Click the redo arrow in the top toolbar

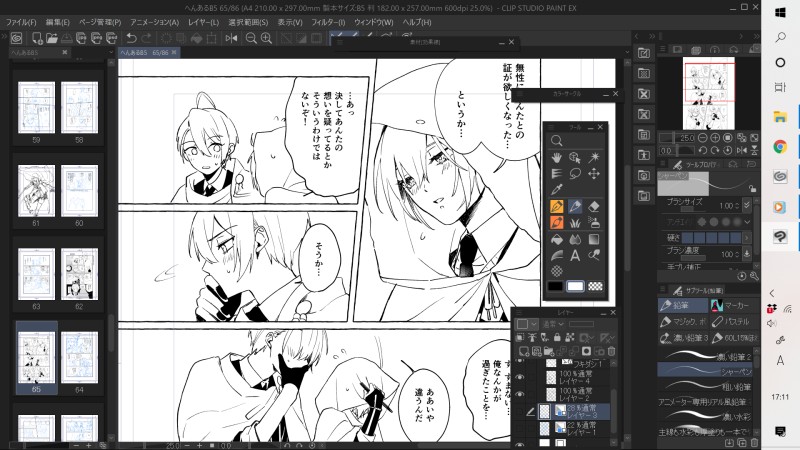point(146,38)
